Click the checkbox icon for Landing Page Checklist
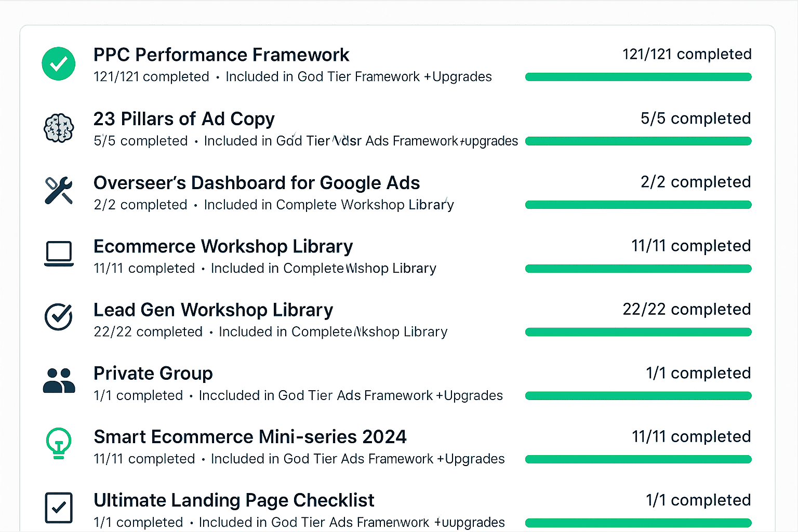Image resolution: width=798 pixels, height=532 pixels. click(59, 507)
